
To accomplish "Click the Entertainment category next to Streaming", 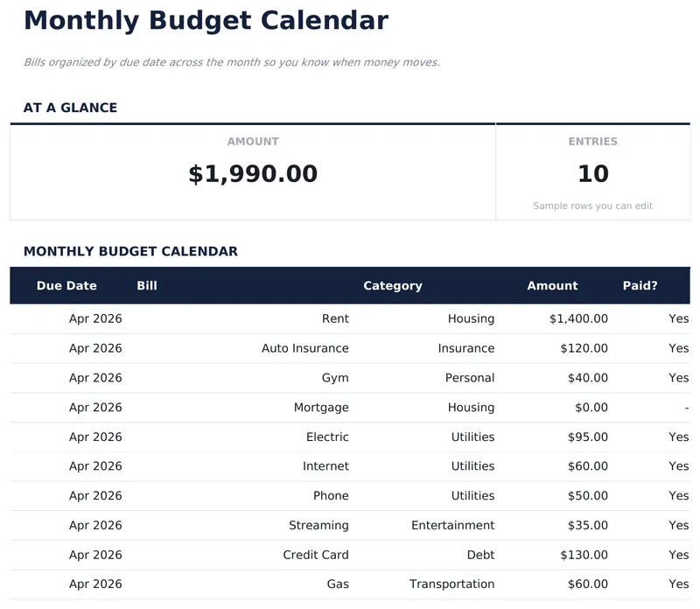I will [453, 525].
